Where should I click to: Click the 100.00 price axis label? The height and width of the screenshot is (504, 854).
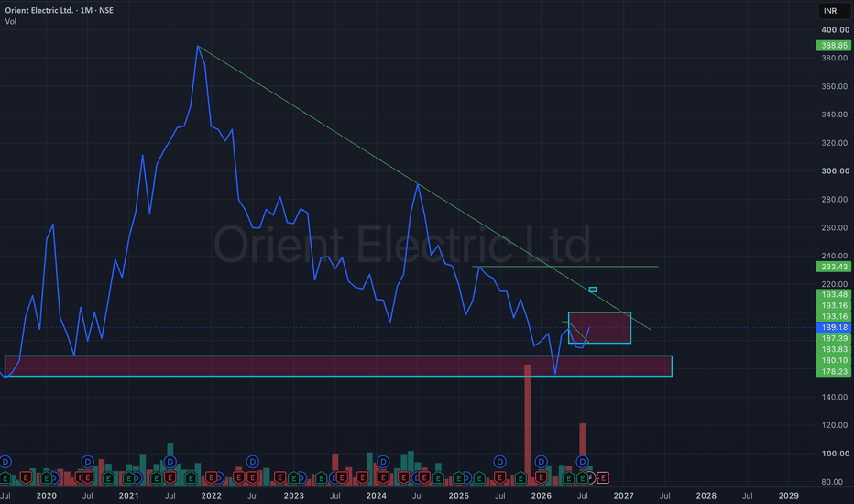pos(835,454)
